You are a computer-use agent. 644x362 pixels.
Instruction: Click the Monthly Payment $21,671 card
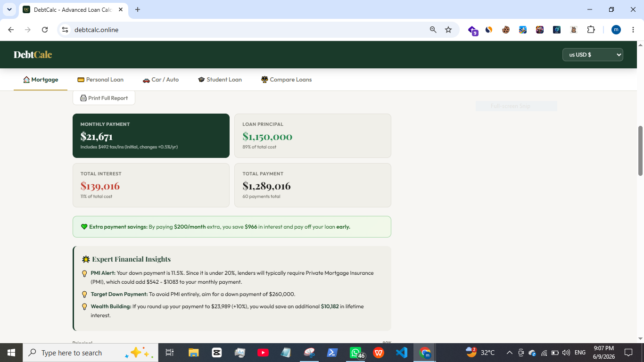(x=151, y=136)
